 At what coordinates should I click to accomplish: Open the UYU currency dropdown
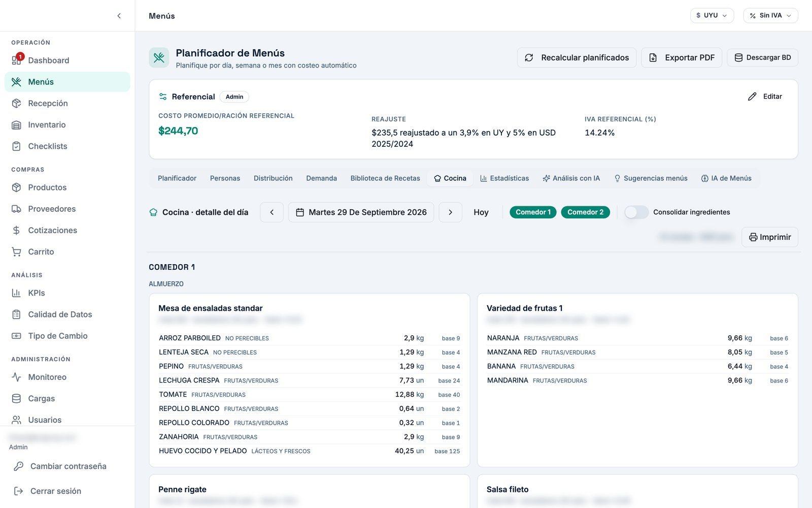712,16
